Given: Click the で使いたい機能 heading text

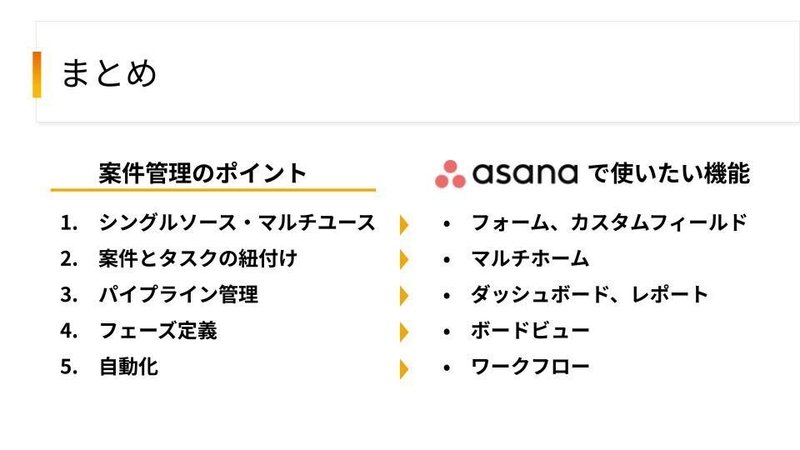Looking at the screenshot, I should click(x=669, y=173).
